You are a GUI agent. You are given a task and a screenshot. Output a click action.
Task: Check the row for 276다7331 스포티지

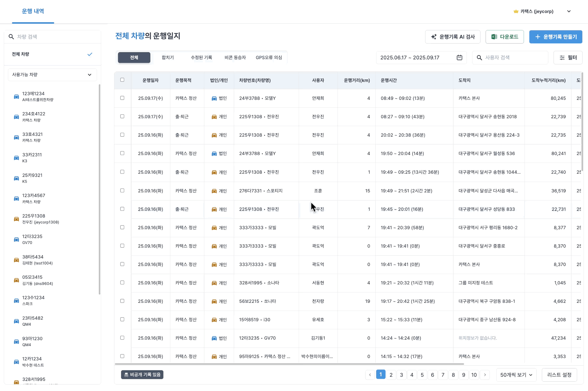(122, 191)
